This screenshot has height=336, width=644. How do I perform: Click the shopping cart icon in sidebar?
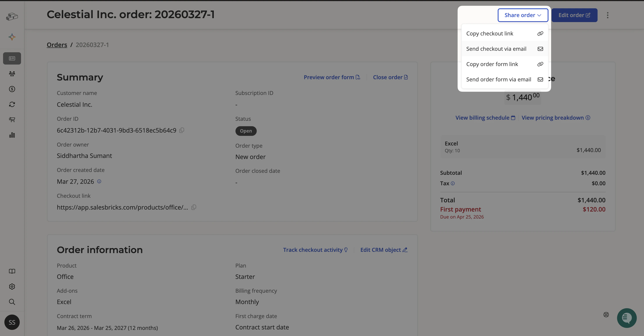12,120
